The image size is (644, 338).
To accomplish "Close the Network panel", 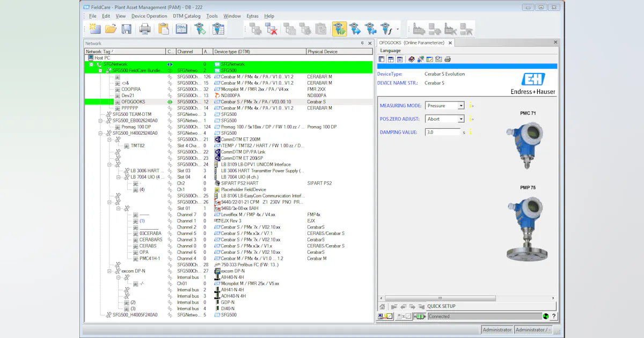I will (369, 43).
